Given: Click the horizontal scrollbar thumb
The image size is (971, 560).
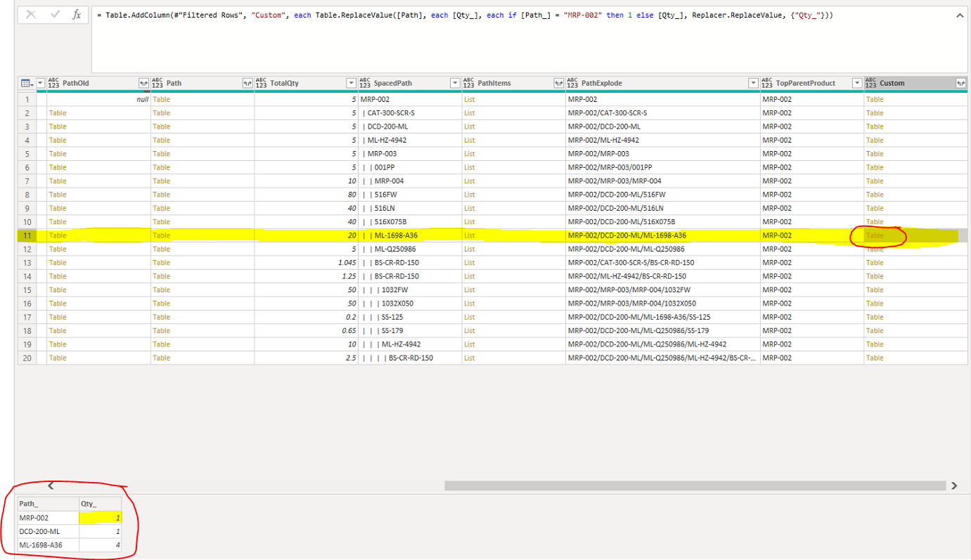Looking at the screenshot, I should pyautogui.click(x=695, y=486).
